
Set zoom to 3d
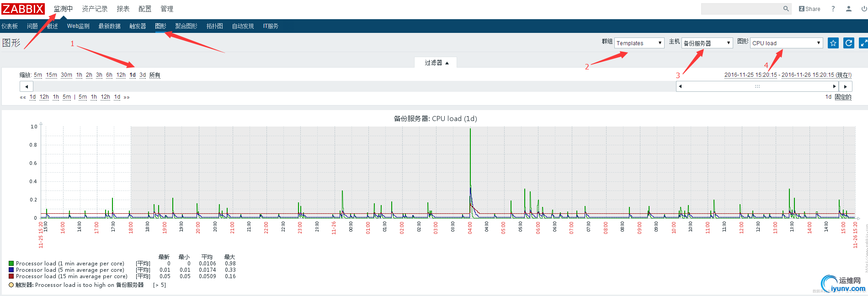click(143, 75)
